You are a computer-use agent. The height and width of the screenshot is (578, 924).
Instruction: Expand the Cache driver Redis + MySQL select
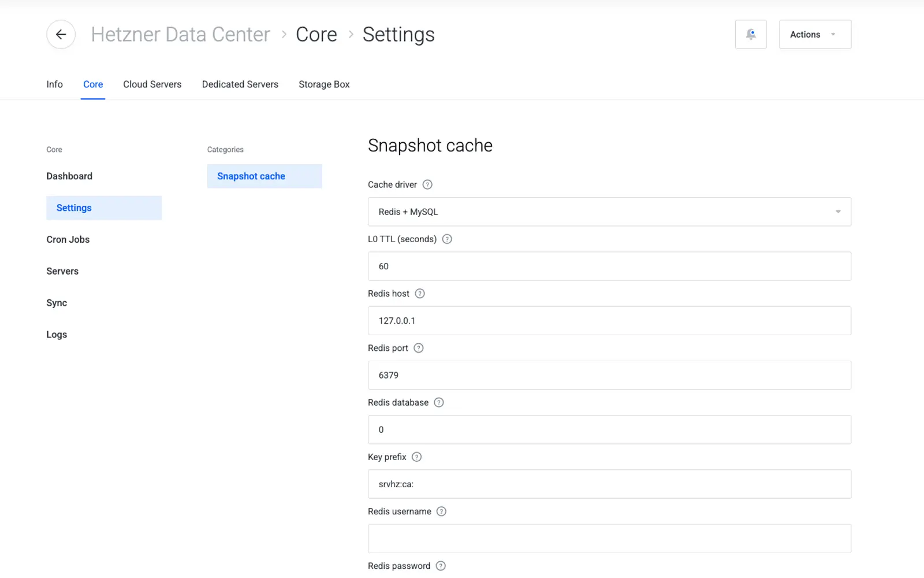pos(609,212)
